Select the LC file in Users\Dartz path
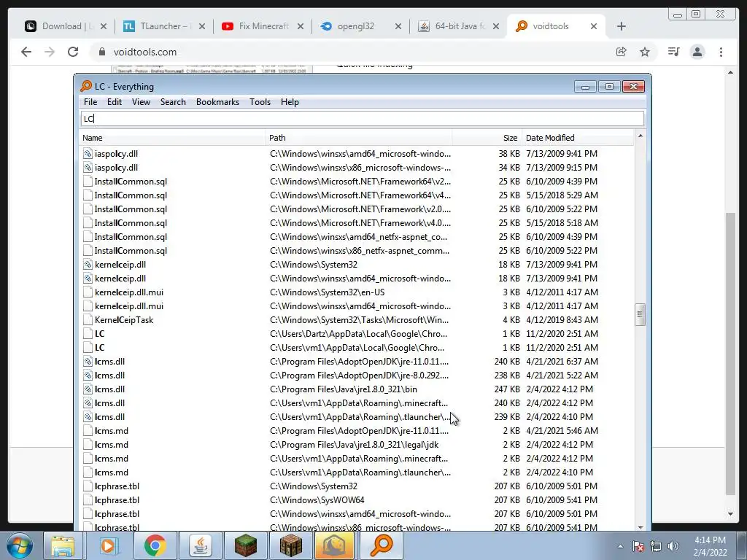Image resolution: width=747 pixels, height=560 pixels. [99, 334]
